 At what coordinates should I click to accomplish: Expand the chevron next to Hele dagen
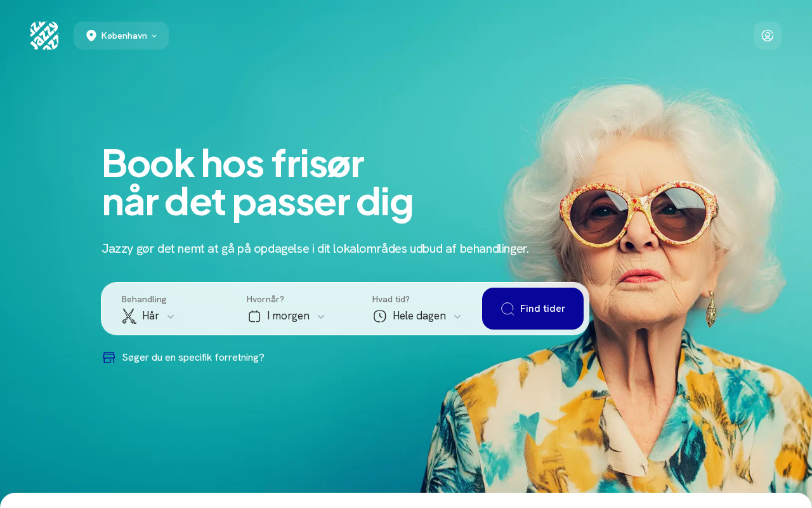tap(457, 316)
